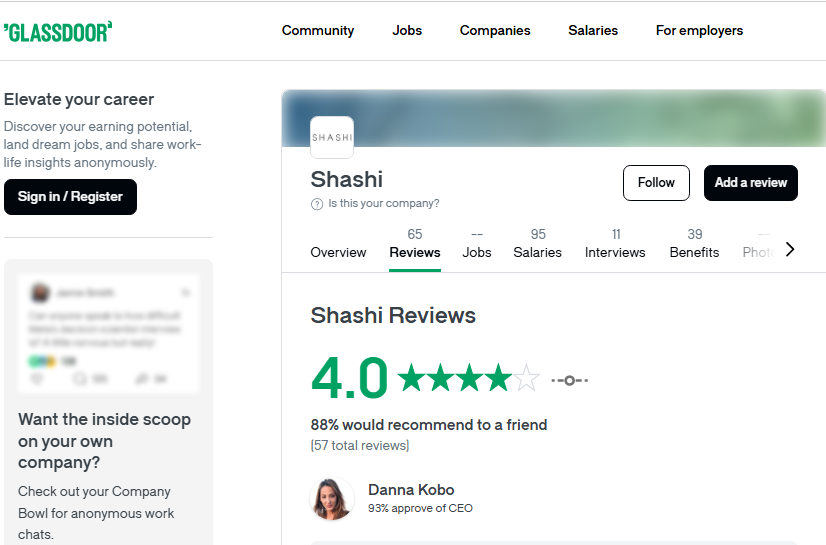Select the Salaries tab with 95 entries
Image resolution: width=826 pixels, height=545 pixels.
point(538,244)
